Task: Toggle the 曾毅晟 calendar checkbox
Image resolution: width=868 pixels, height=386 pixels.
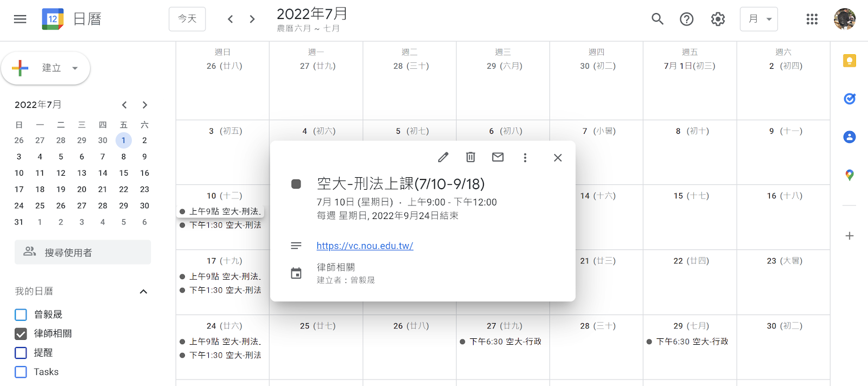Action: (x=21, y=314)
